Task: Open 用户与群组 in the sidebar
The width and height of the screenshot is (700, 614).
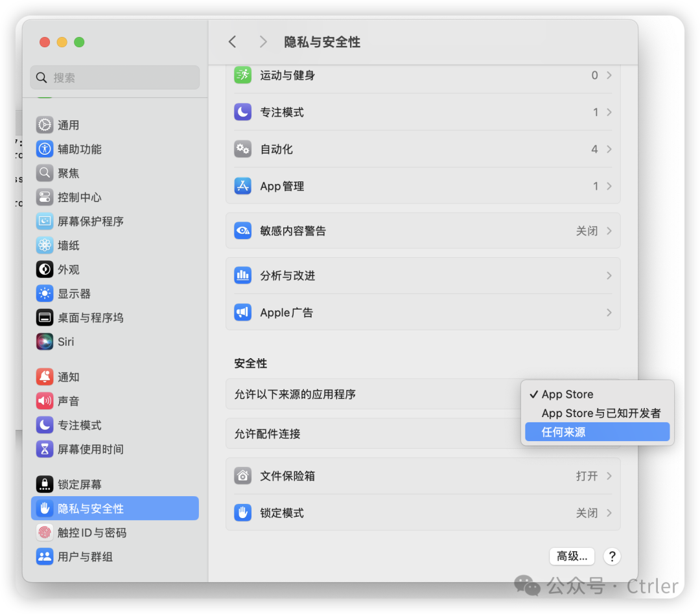Action: (x=85, y=556)
